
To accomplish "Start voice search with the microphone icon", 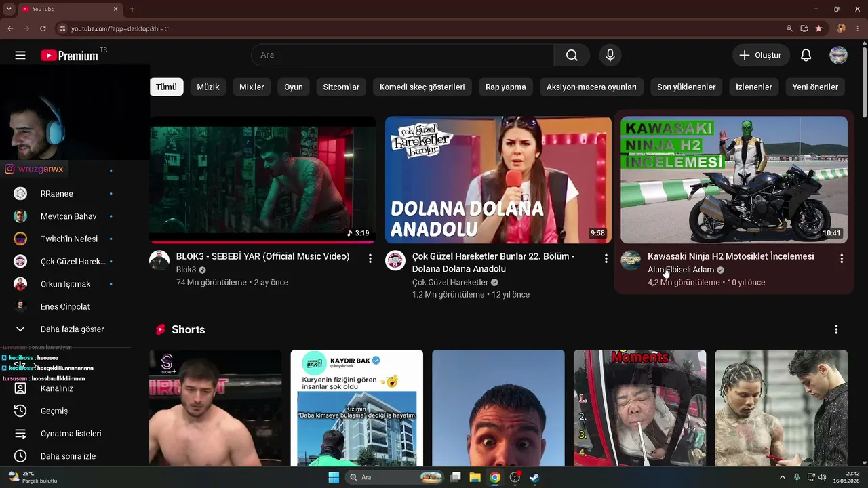I will pyautogui.click(x=610, y=55).
